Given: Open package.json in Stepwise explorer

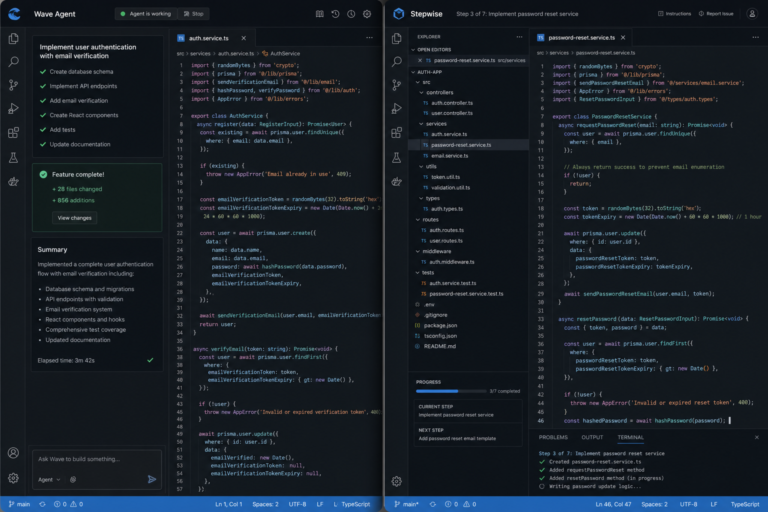Looking at the screenshot, I should 440,325.
